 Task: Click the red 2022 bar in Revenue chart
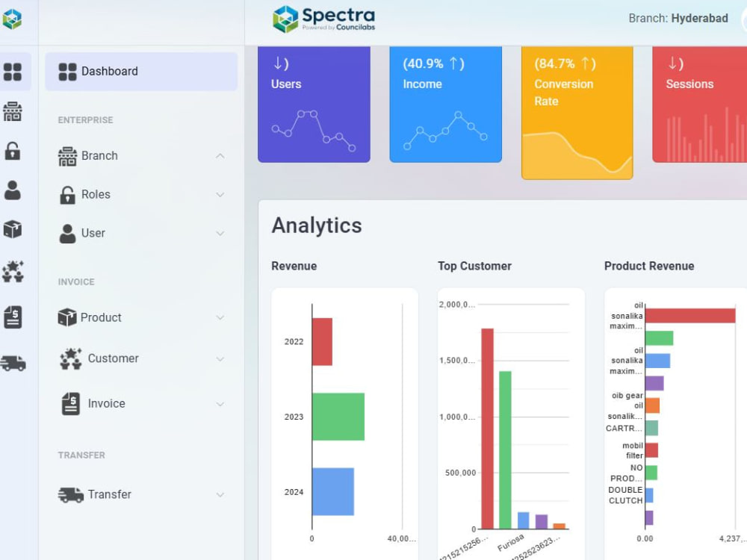tap(323, 341)
